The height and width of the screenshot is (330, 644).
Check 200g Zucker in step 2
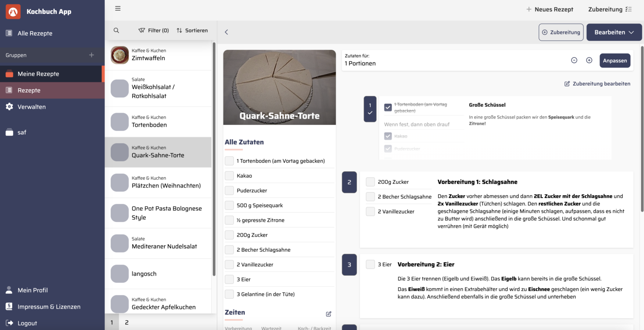pos(370,182)
